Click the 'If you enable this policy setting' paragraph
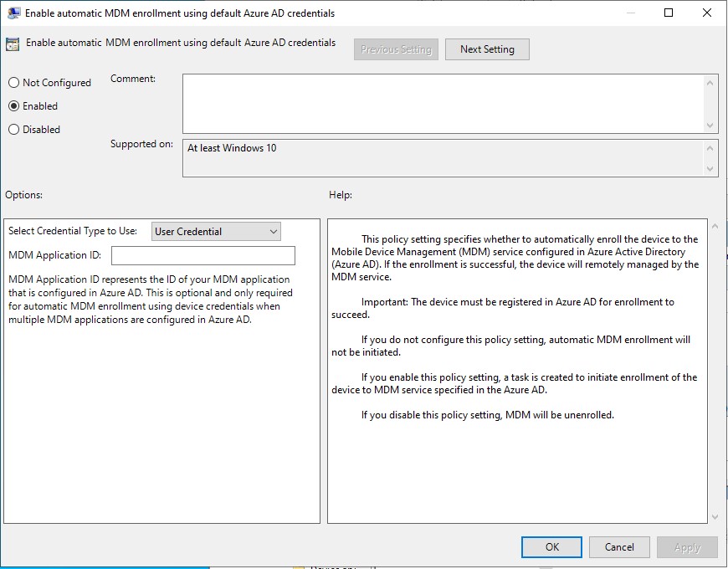The width and height of the screenshot is (728, 569). tap(515, 383)
